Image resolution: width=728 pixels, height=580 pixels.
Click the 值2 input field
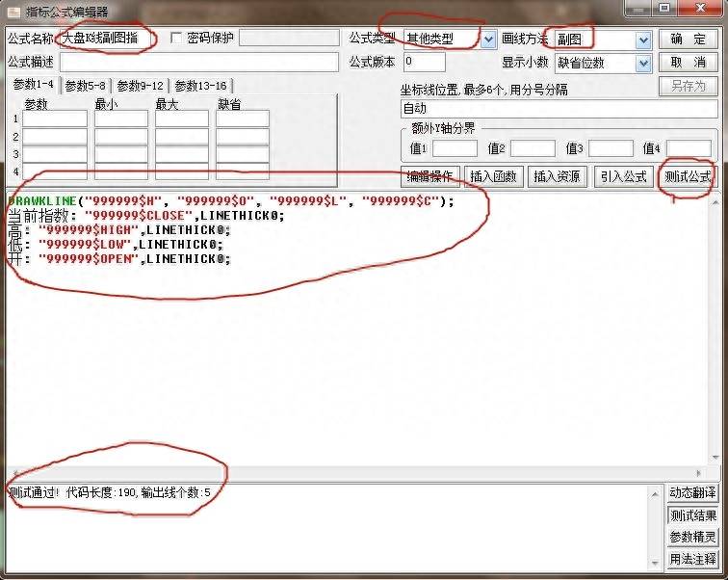(x=533, y=148)
